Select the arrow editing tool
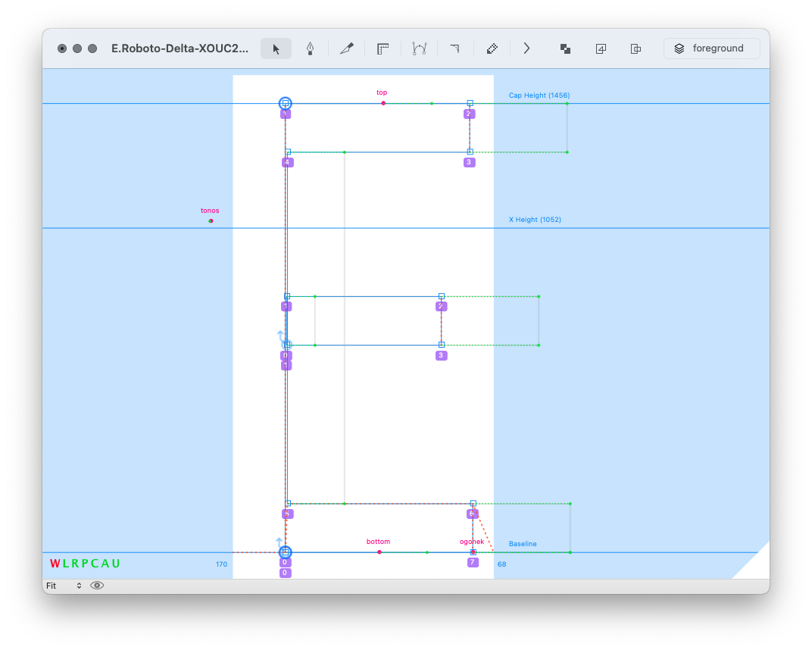This screenshot has width=812, height=650. [276, 48]
